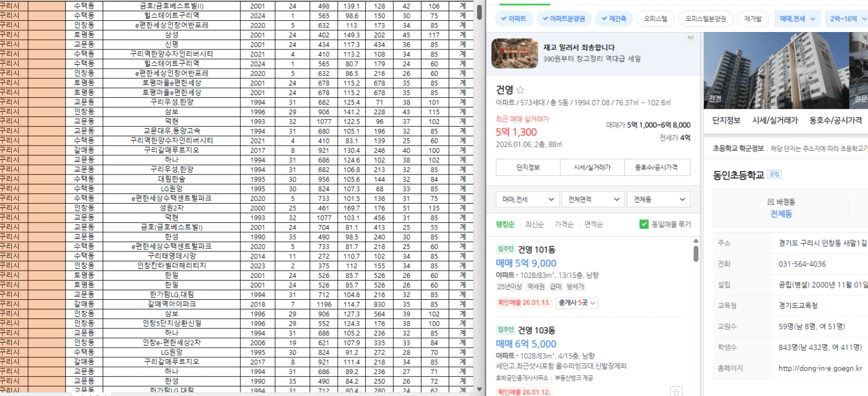Select the 매매 6억 5,000 price
868x396 pixels.
pos(526,344)
